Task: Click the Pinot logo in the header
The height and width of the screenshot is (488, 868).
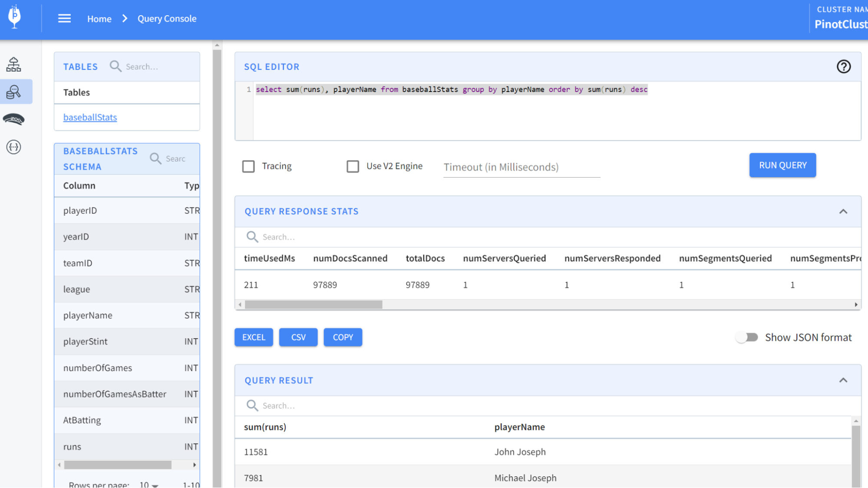Action: tap(14, 18)
